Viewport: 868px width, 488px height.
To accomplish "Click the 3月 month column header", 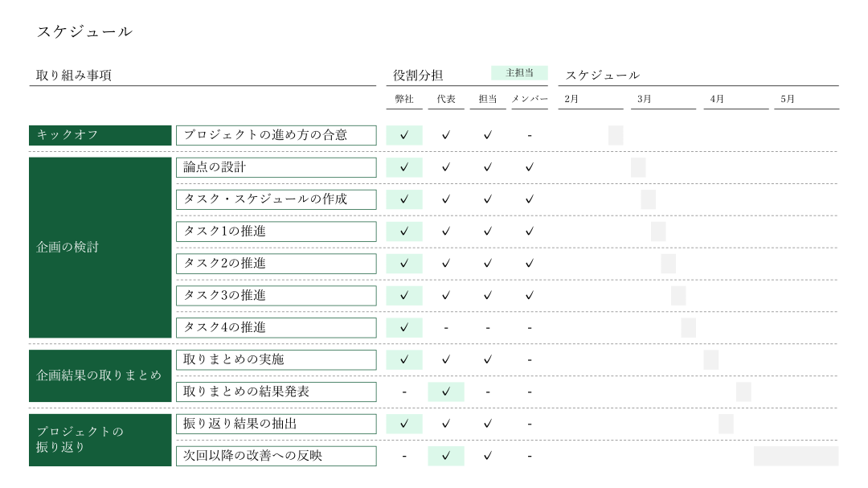I will [645, 99].
